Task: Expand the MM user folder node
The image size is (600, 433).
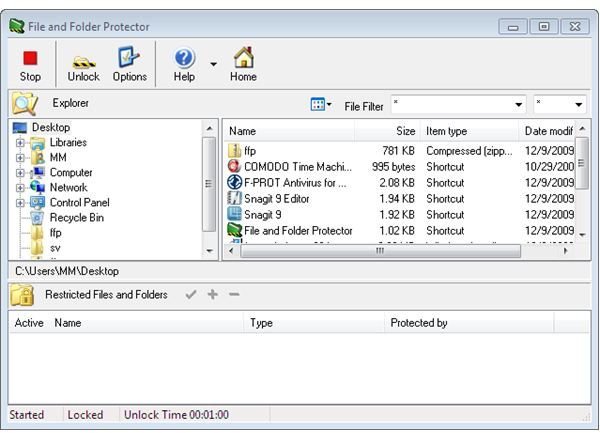Action: pos(20,158)
